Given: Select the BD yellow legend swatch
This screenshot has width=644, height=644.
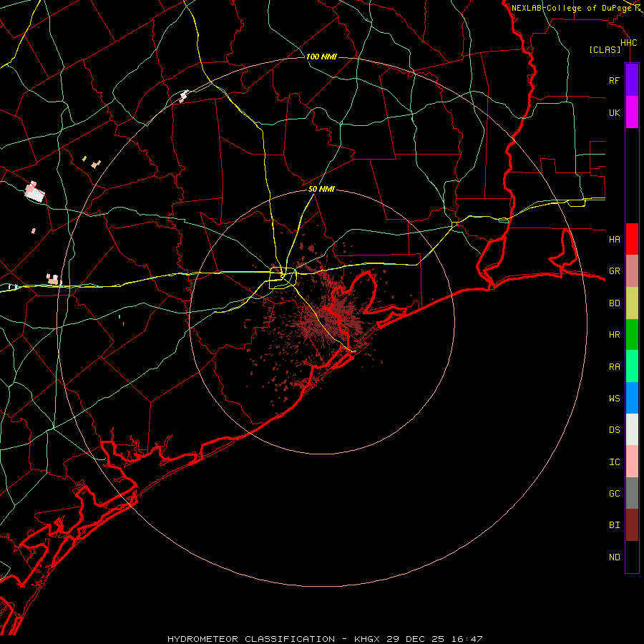Looking at the screenshot, I should click(x=632, y=303).
